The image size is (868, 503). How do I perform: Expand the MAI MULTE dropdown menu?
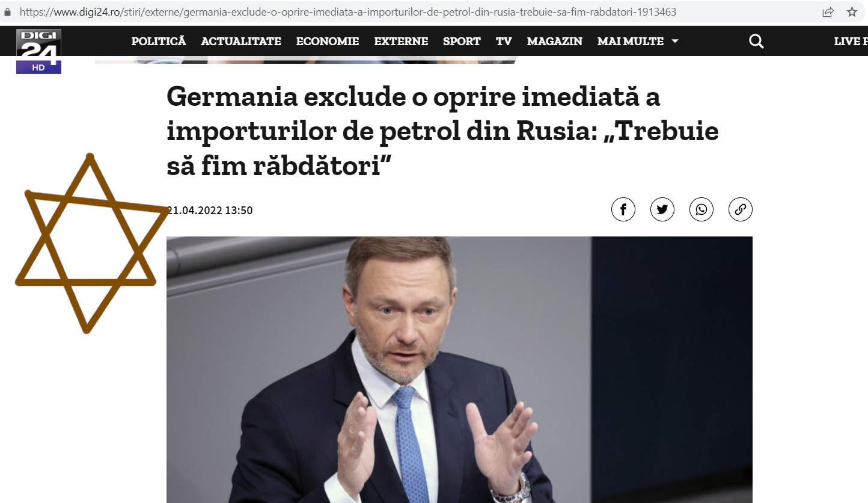point(638,42)
